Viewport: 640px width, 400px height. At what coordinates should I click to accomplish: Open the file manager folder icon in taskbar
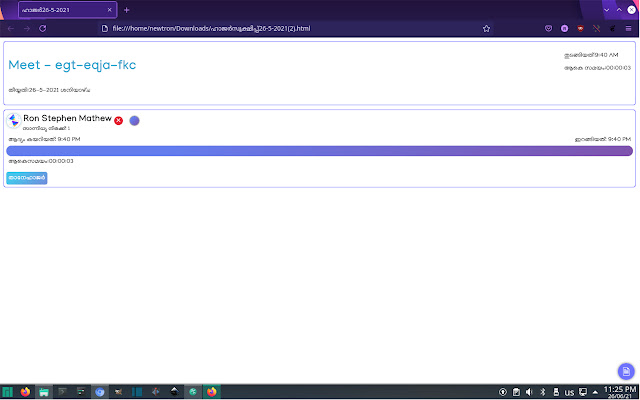click(44, 392)
